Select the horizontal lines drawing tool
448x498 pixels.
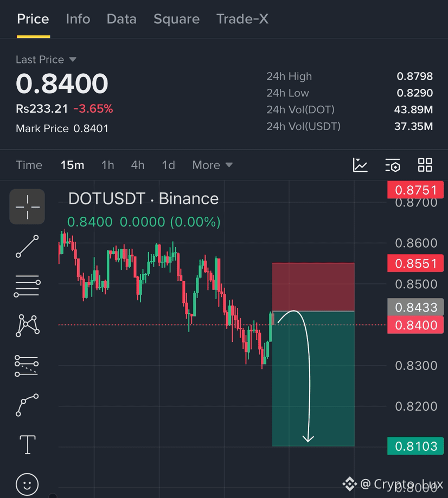pos(27,286)
